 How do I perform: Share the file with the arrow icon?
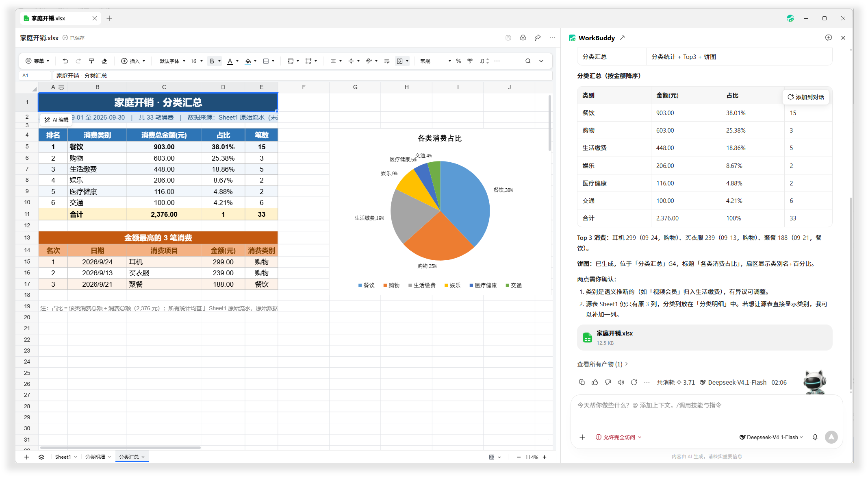click(538, 38)
